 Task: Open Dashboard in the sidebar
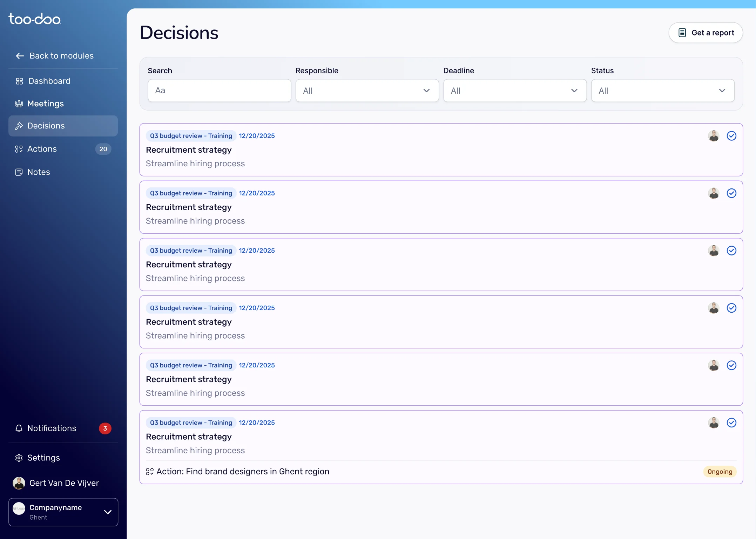click(63, 81)
